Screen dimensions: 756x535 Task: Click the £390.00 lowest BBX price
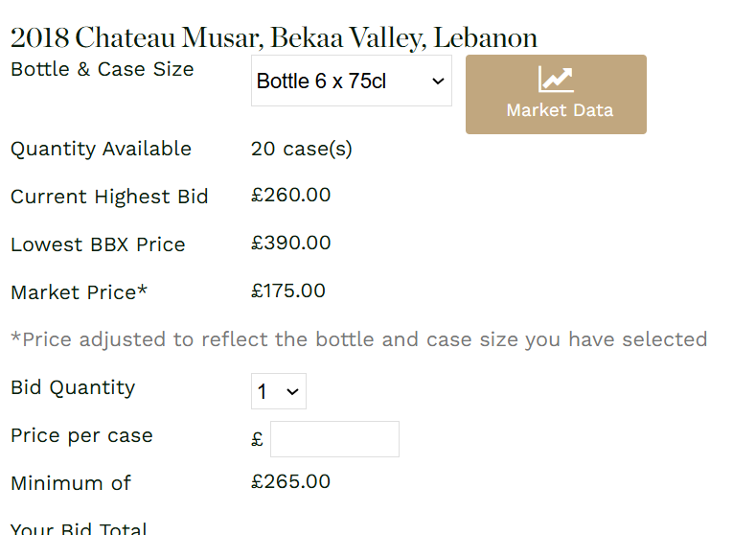[290, 244]
